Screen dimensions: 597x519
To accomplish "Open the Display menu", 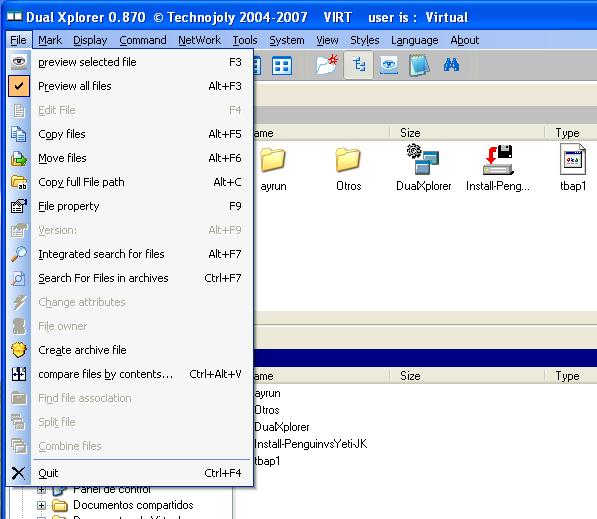I will pyautogui.click(x=90, y=40).
